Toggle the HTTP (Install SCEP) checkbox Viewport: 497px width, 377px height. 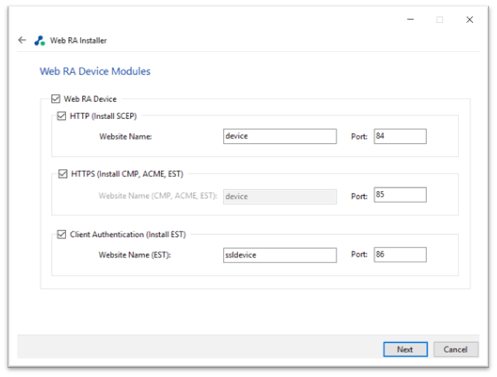(62, 116)
